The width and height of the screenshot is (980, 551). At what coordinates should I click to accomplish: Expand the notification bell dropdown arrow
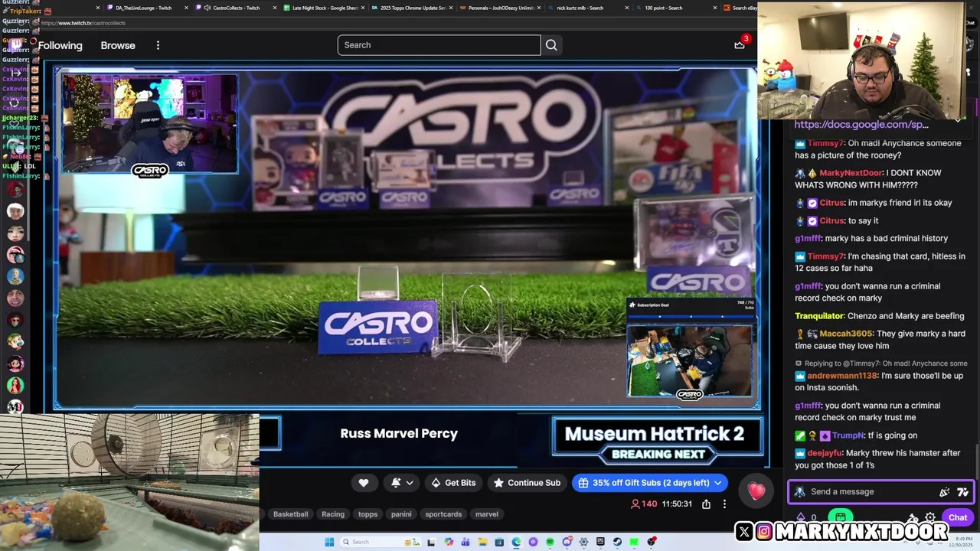click(410, 483)
